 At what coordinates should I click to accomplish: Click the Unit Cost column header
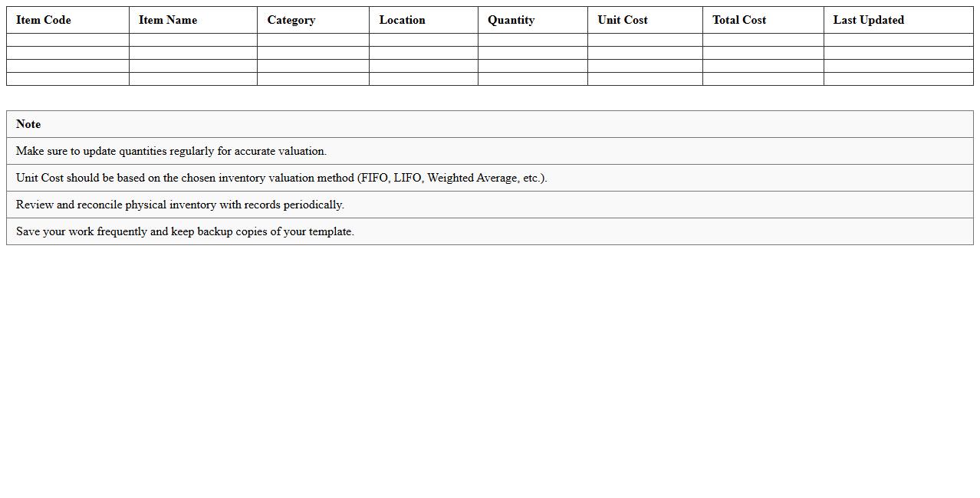click(x=622, y=20)
